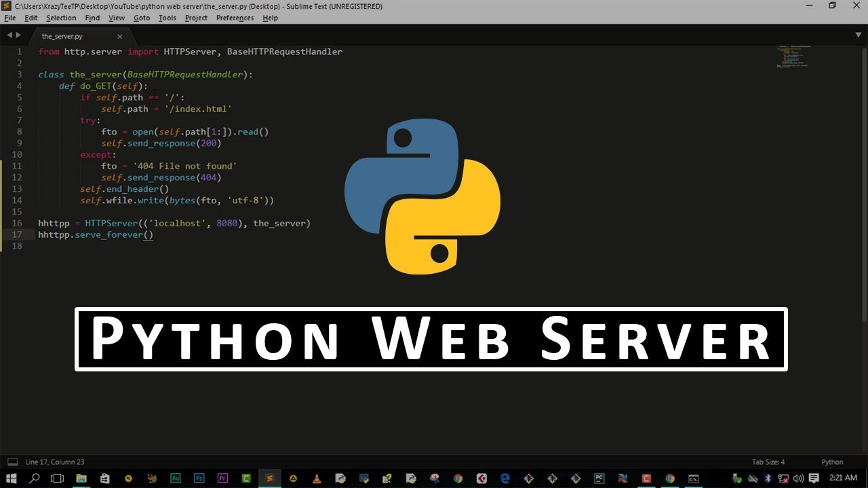Open the Goto menu
Viewport: 868px width, 488px height.
tap(142, 18)
